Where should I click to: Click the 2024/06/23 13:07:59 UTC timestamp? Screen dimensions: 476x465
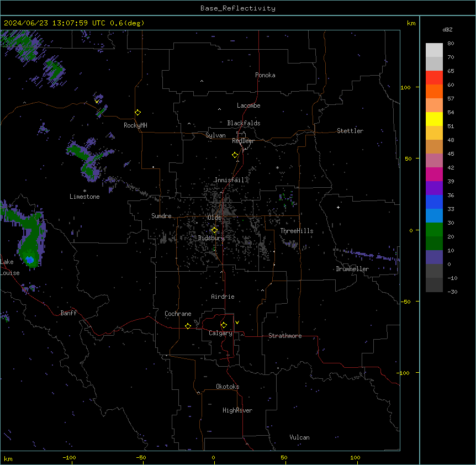pyautogui.click(x=55, y=23)
